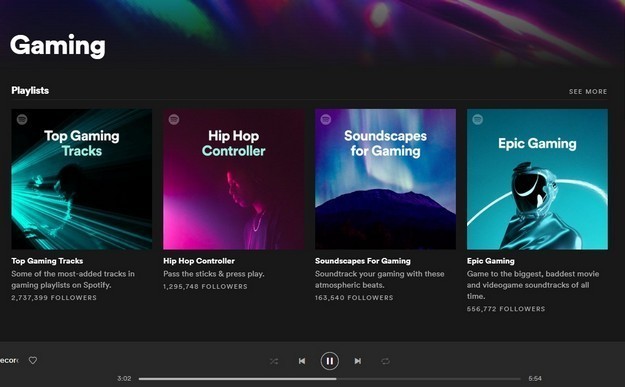Viewport: 625px width, 387px height.
Task: Click SEE MORE for Playlists
Action: tap(588, 92)
